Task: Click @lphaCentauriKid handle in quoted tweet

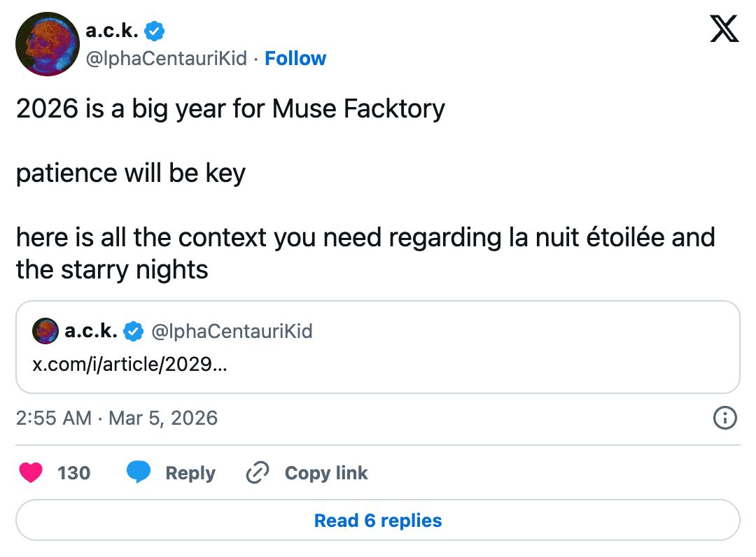Action: 232,331
